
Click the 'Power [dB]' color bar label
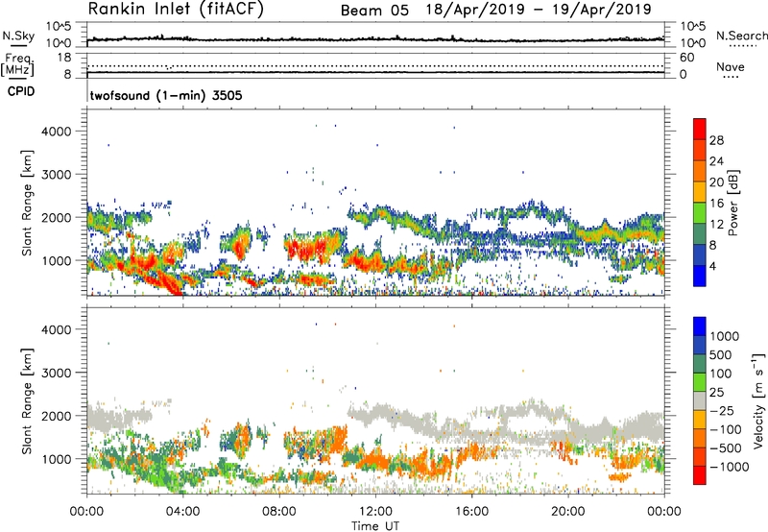click(x=732, y=203)
